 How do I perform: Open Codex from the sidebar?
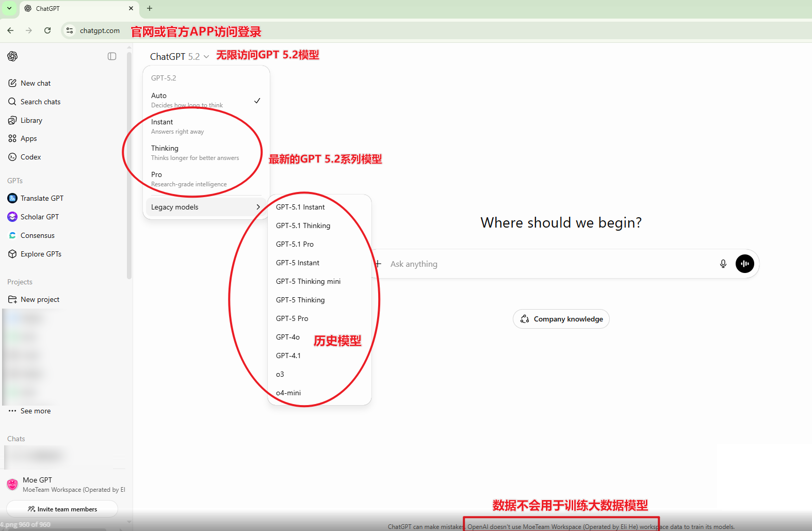[30, 157]
